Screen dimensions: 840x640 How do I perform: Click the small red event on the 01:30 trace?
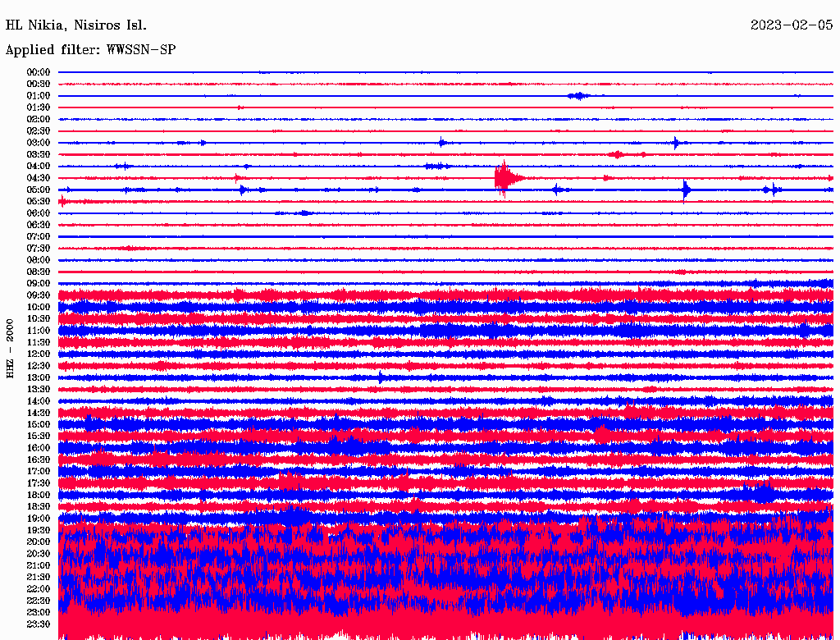click(240, 107)
